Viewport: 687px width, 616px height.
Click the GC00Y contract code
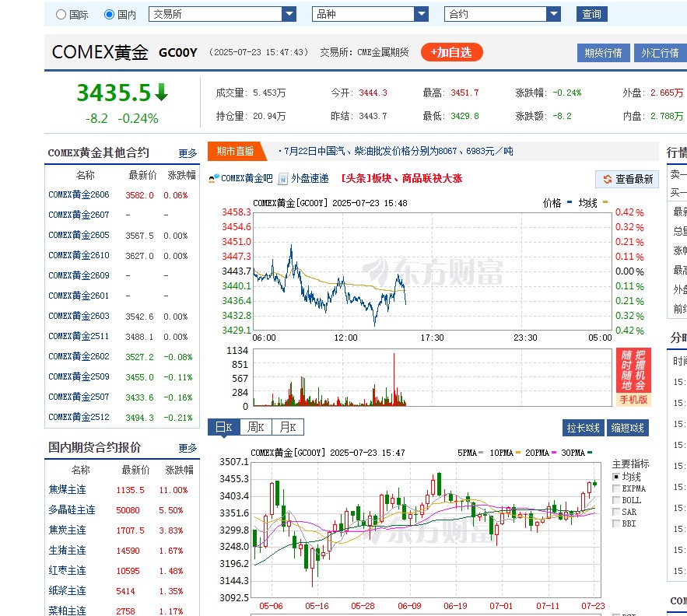click(x=178, y=53)
